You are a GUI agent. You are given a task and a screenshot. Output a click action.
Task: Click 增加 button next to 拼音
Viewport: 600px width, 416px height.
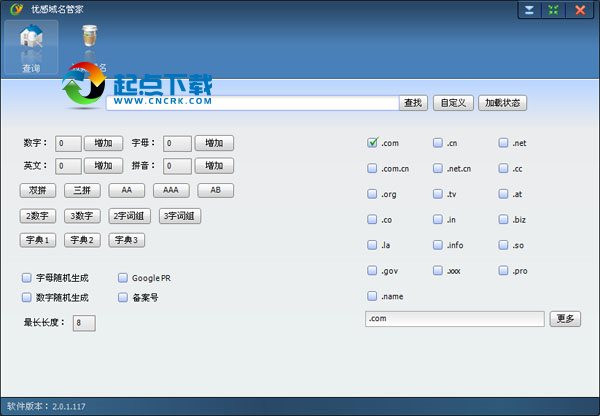214,166
